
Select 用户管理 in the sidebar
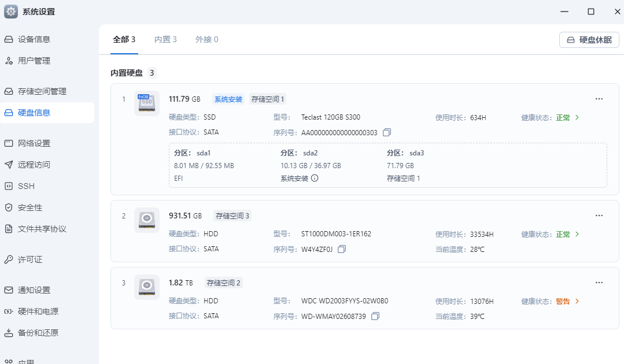(x=34, y=60)
